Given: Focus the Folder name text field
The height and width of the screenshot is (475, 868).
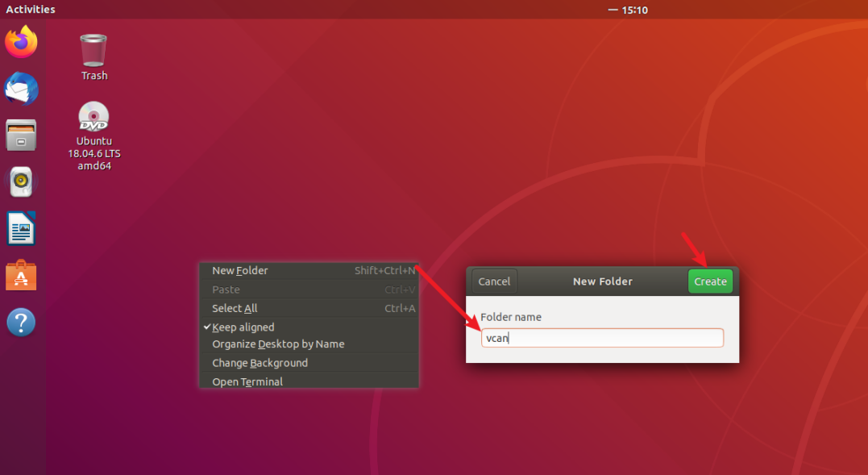Looking at the screenshot, I should click(x=602, y=338).
